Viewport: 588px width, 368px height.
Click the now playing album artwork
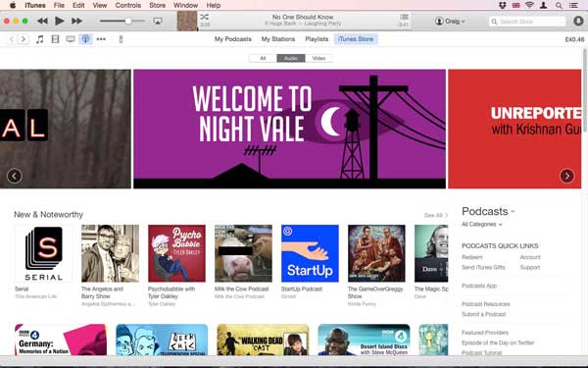(x=187, y=21)
